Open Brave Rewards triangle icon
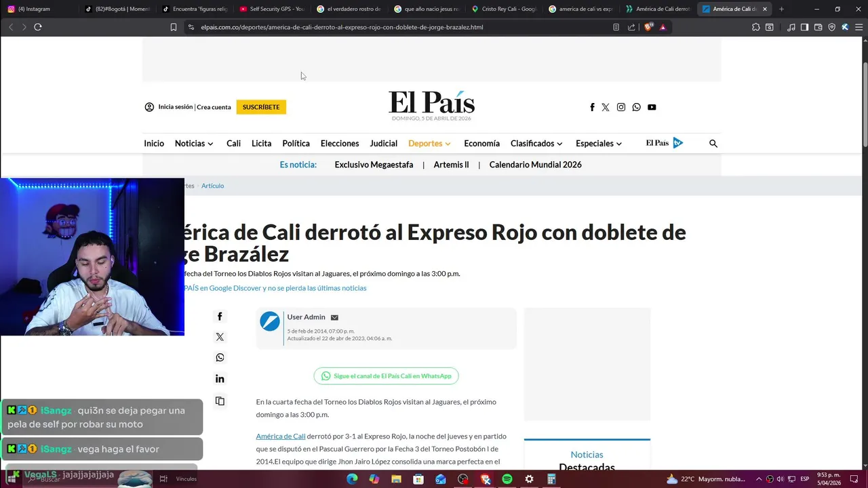Viewport: 868px width, 488px height. point(663,27)
